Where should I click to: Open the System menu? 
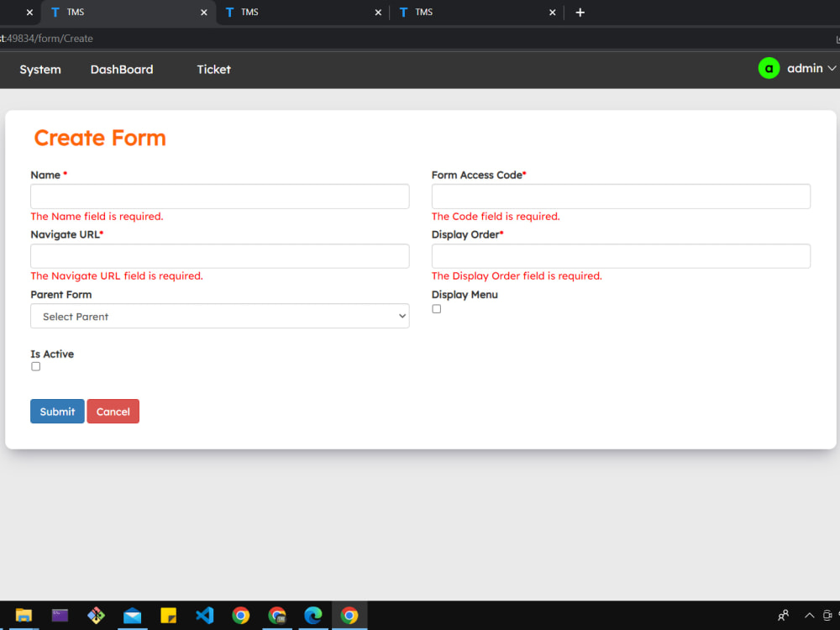pyautogui.click(x=40, y=70)
